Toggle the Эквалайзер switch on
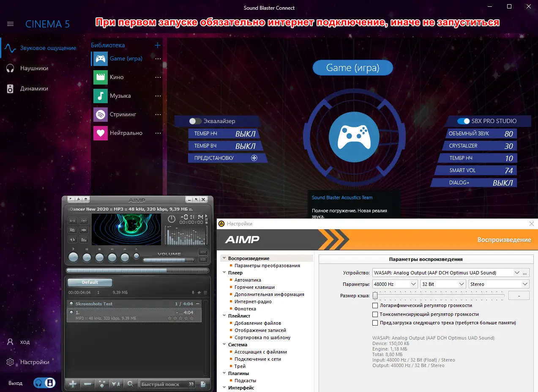538x392 pixels. coord(195,121)
